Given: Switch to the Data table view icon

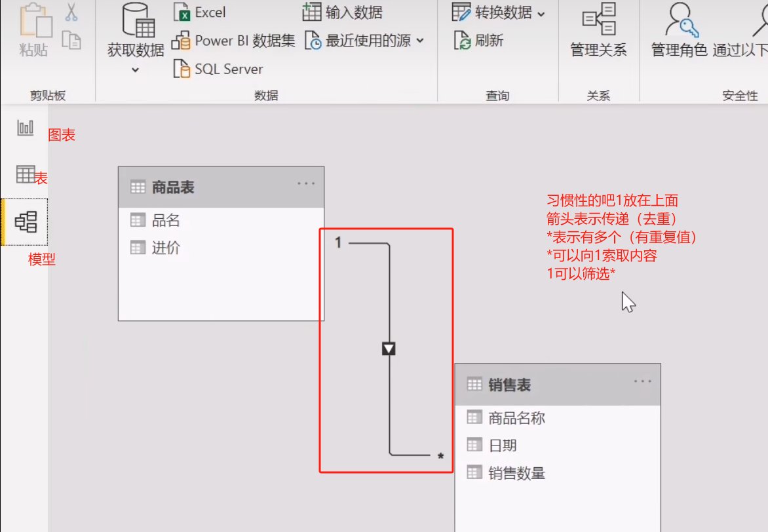Looking at the screenshot, I should 26,174.
